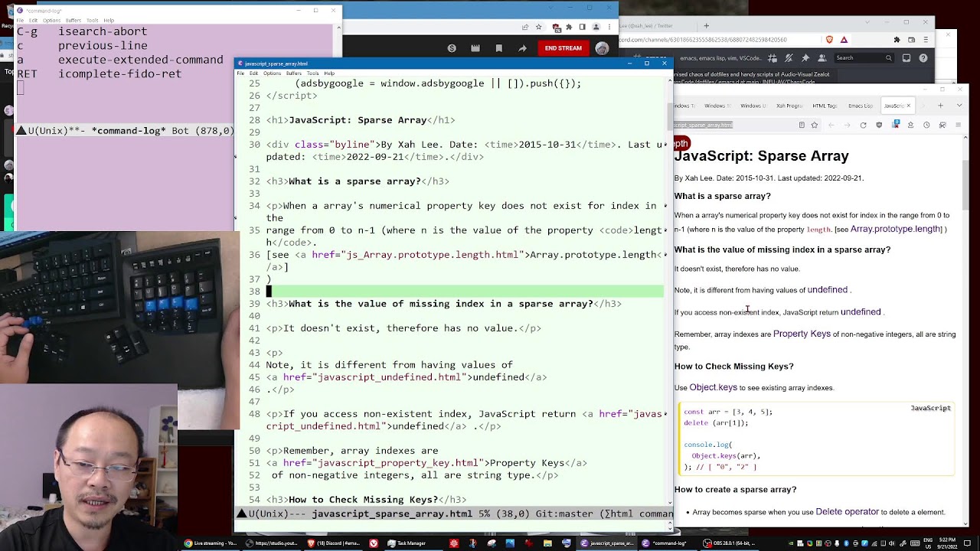Click the Discord Search field

(864, 58)
